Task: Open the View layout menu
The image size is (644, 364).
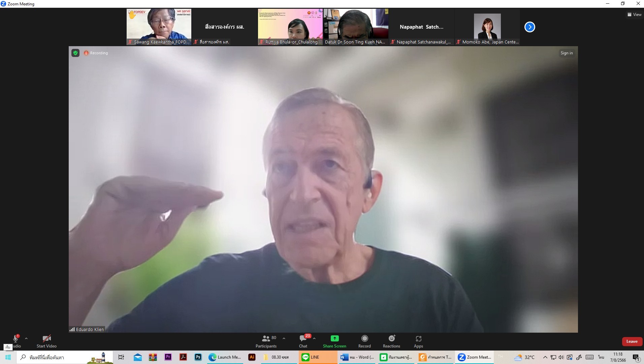Action: click(x=634, y=14)
